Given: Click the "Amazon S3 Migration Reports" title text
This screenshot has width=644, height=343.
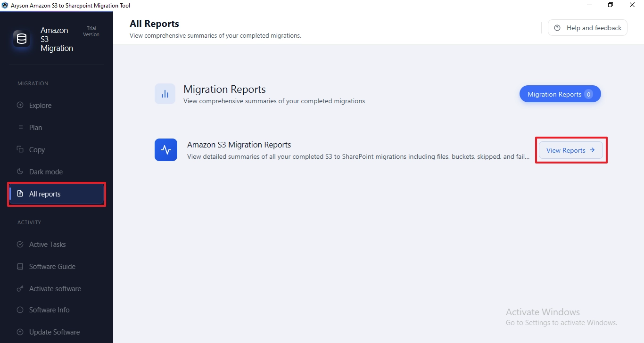Looking at the screenshot, I should (239, 145).
